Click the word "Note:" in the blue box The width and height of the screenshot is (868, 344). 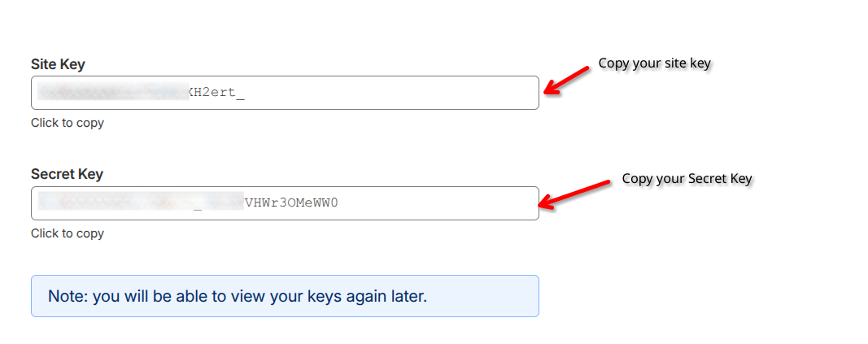[68, 296]
